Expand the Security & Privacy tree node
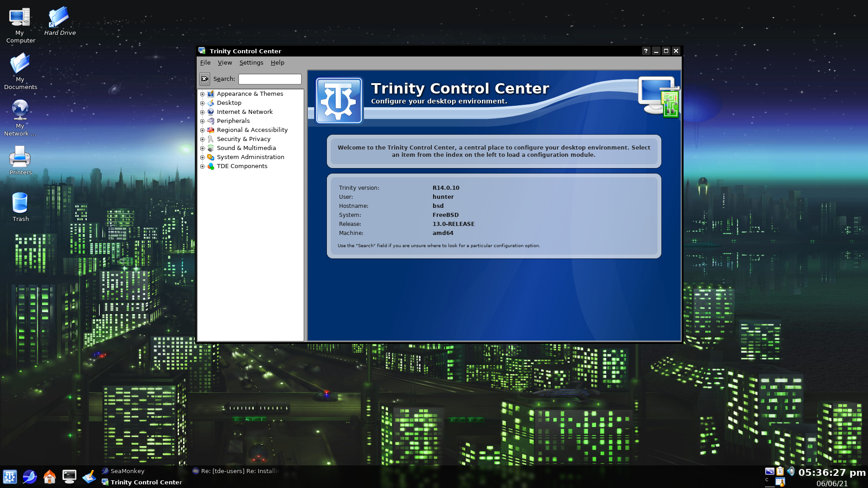 click(203, 139)
